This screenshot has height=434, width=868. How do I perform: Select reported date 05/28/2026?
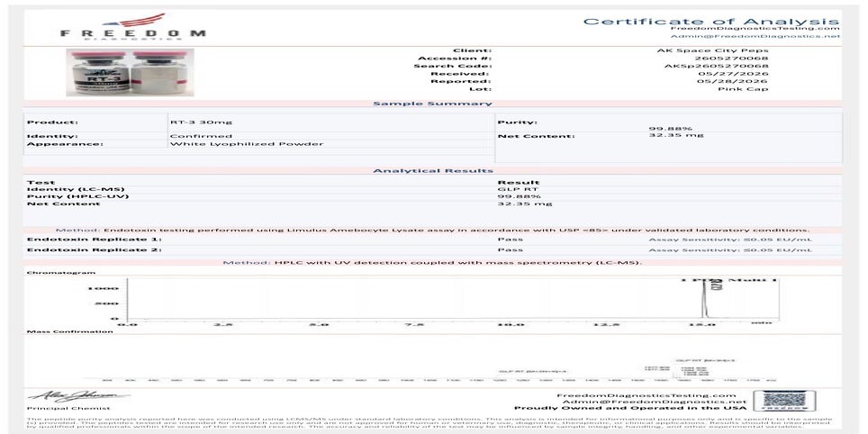click(x=734, y=81)
